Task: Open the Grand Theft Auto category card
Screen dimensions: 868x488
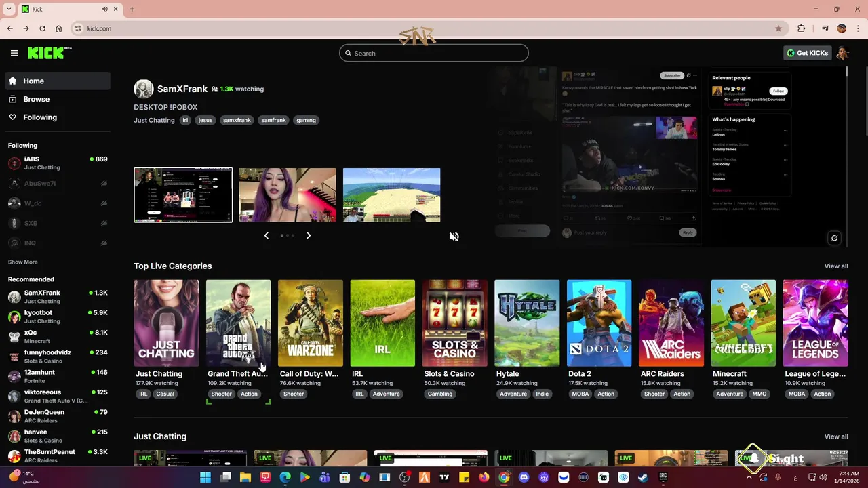Action: click(238, 323)
